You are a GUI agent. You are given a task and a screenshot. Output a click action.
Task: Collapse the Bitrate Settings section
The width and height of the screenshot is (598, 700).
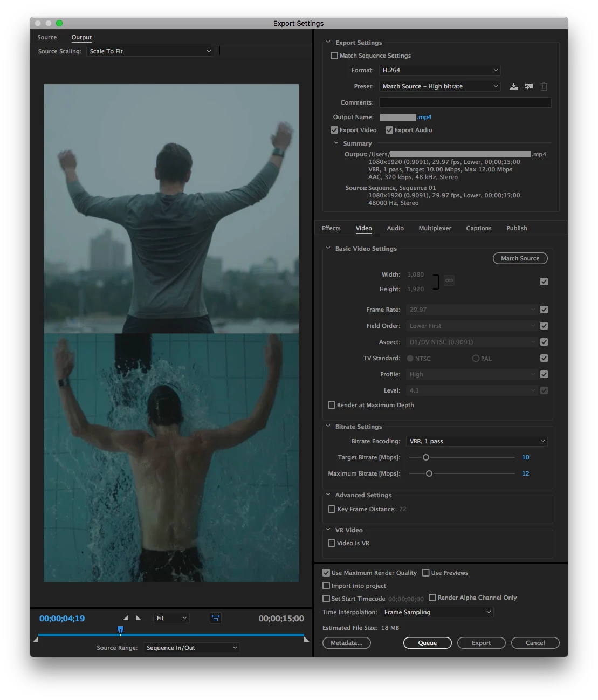(328, 426)
